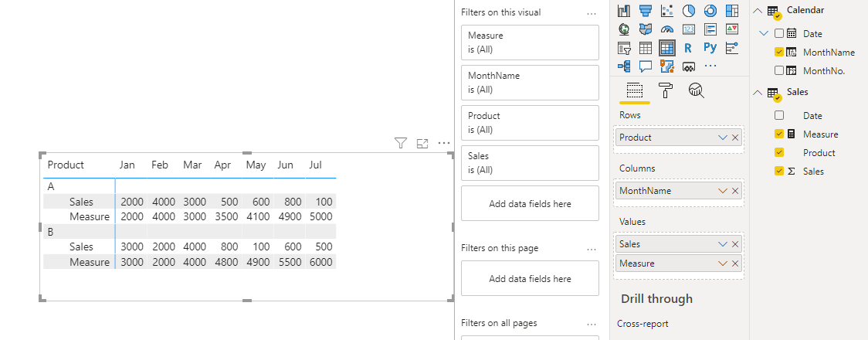
Task: Remove Measure from the Values well
Action: click(735, 263)
